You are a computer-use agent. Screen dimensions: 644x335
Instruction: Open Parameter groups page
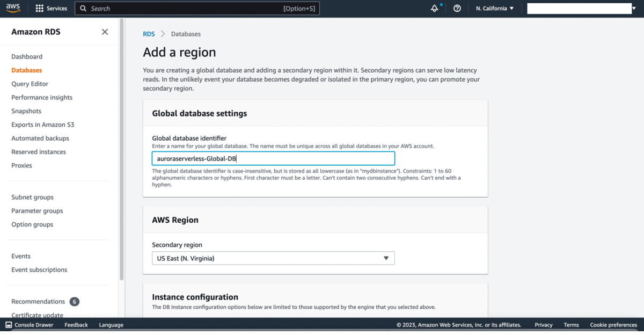point(37,211)
